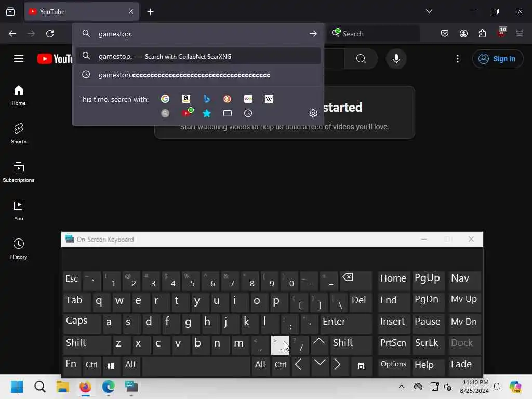Open the Pocket save icon
The height and width of the screenshot is (399, 532).
445,34
